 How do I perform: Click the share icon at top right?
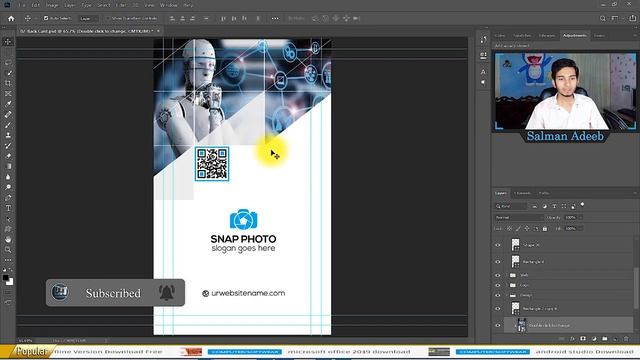tap(632, 18)
